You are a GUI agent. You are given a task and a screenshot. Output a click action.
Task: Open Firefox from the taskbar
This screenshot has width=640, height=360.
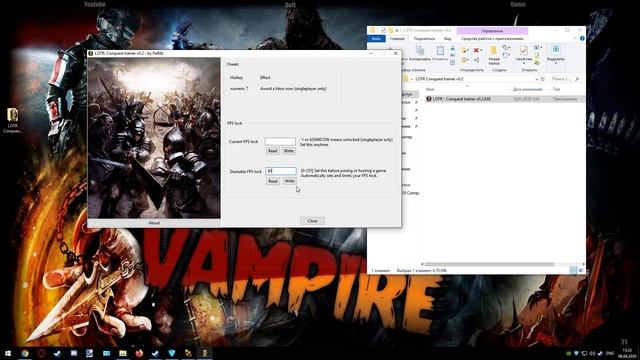[x=139, y=353]
